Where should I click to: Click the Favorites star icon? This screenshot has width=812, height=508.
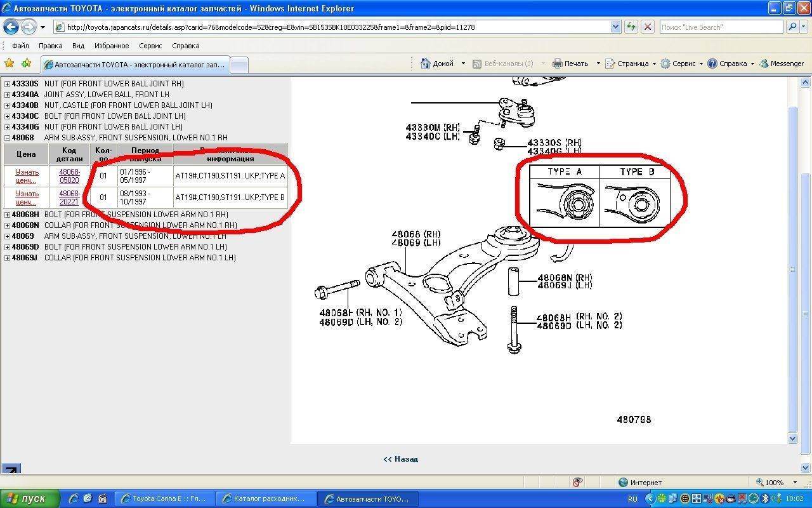coord(9,63)
